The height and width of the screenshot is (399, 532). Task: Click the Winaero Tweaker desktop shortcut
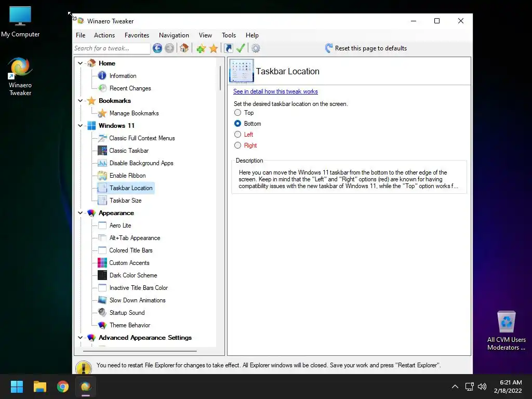20,77
